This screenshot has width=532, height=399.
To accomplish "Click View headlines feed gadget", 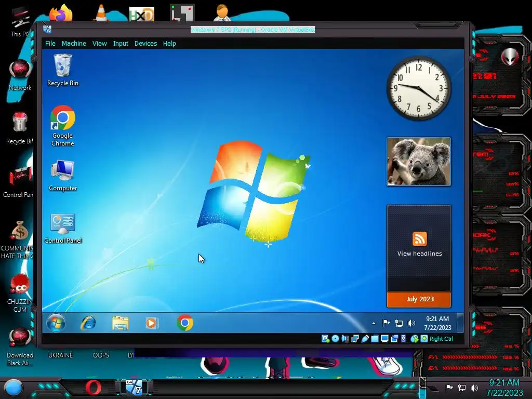I will (x=419, y=248).
